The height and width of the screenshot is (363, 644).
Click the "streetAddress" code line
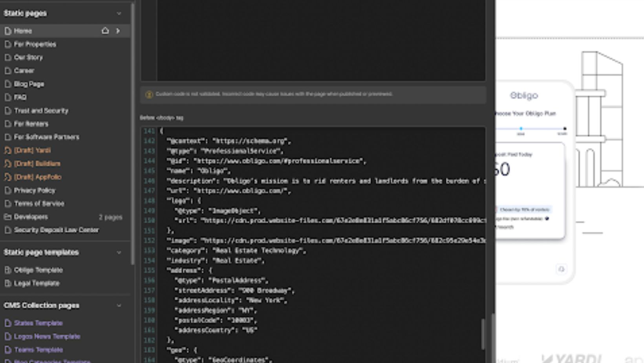(x=234, y=290)
